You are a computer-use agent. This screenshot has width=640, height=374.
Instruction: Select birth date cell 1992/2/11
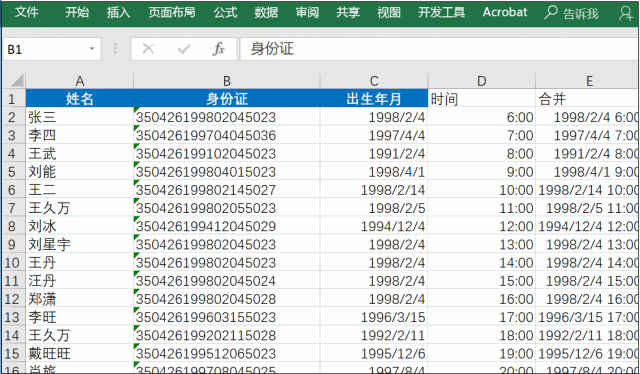(374, 335)
